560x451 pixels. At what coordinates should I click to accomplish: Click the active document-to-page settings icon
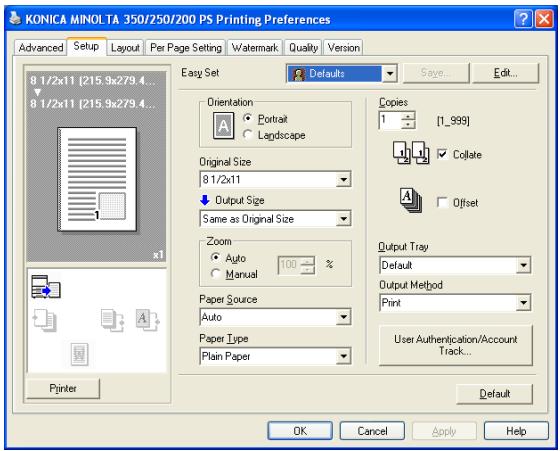click(46, 286)
